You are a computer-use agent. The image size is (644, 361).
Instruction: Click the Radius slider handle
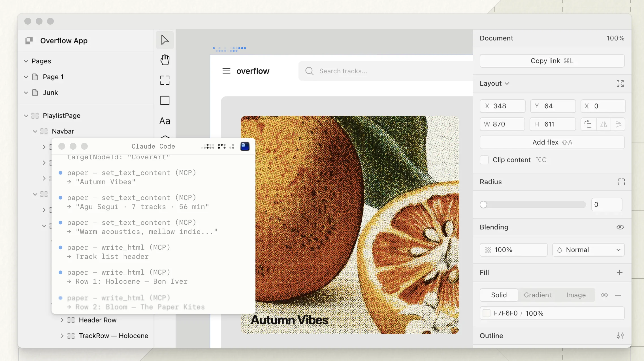483,205
